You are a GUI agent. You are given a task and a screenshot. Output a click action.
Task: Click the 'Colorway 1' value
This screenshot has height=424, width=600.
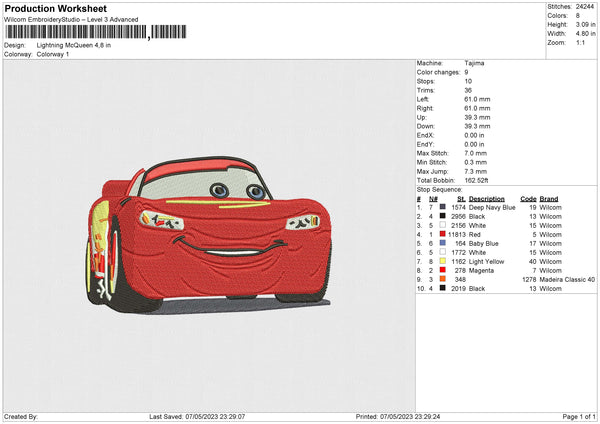click(x=53, y=54)
